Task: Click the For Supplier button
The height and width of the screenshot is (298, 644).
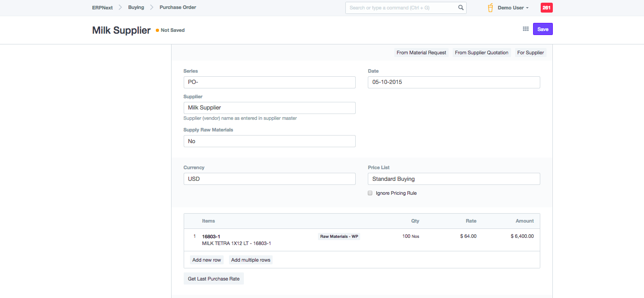Action: click(530, 53)
